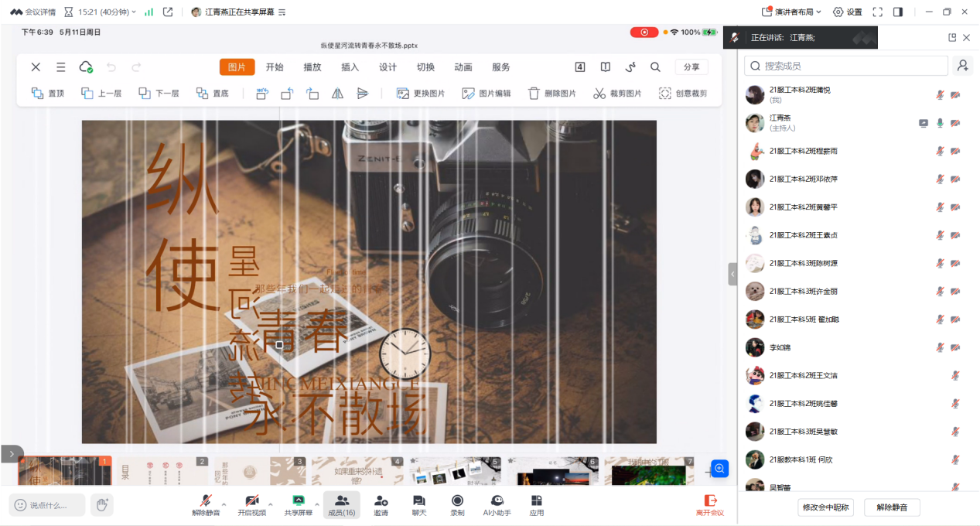The width and height of the screenshot is (980, 526).
Task: Click the 邀请 invite icon in bottom toolbar
Action: (381, 504)
